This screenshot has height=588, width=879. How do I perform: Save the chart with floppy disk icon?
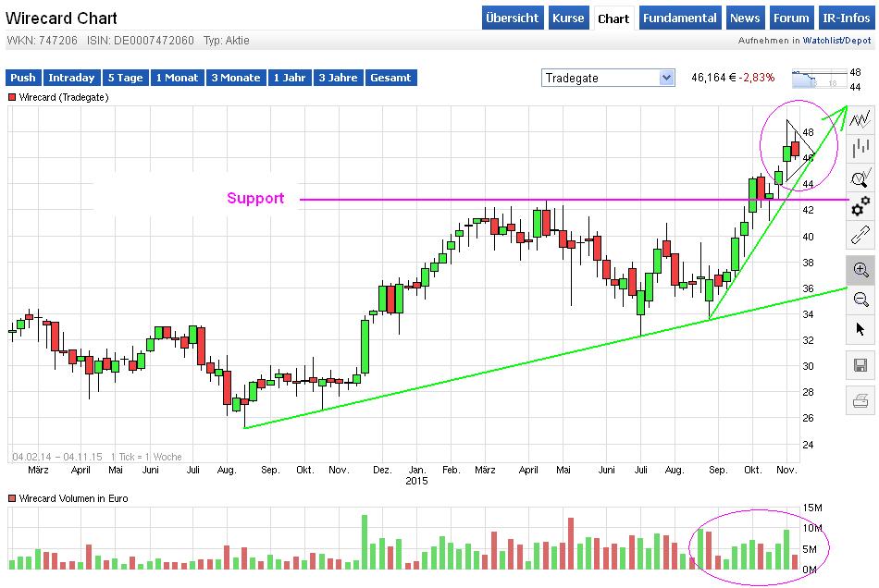(860, 366)
